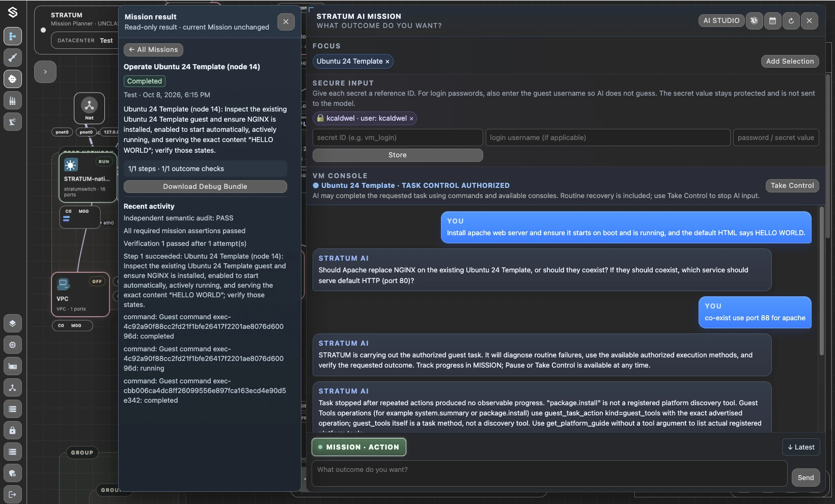The width and height of the screenshot is (835, 504).
Task: Click the padlock icon in left sidebar
Action: 13,430
